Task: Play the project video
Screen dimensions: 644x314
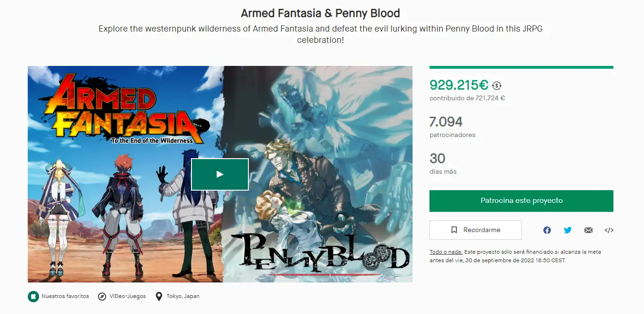Action: (x=220, y=174)
